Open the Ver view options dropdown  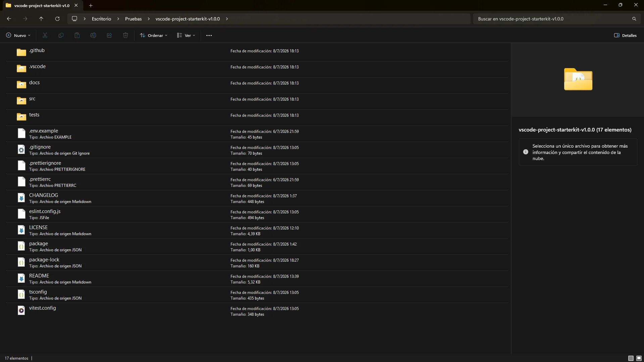pos(186,35)
